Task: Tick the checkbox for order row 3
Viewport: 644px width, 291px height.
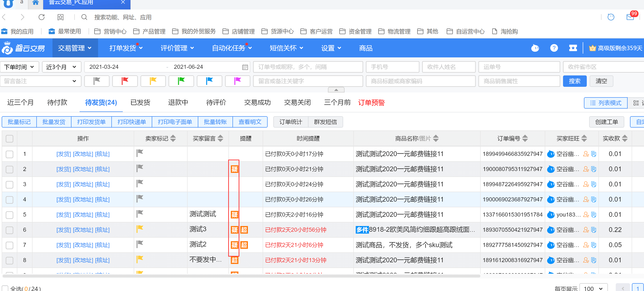Action: pos(9,184)
